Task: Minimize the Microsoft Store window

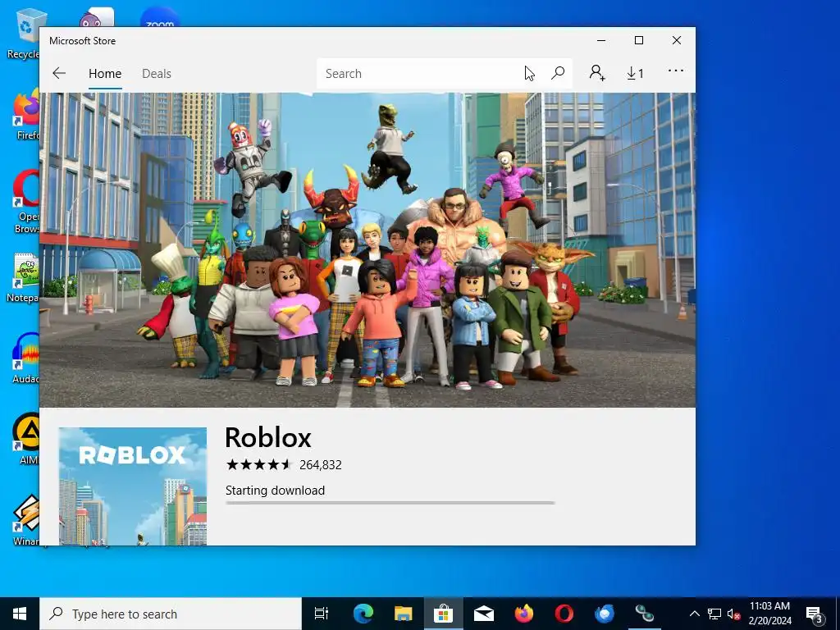Action: pyautogui.click(x=601, y=41)
